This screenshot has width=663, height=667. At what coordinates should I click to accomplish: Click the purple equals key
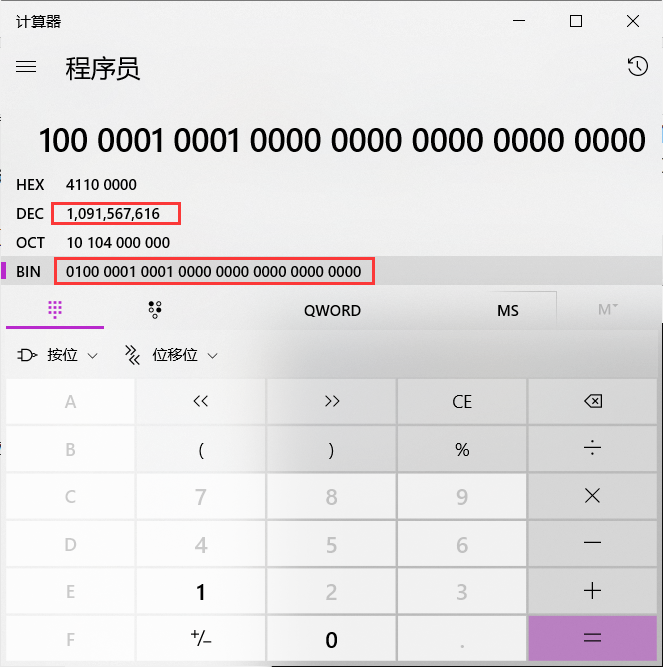click(593, 638)
